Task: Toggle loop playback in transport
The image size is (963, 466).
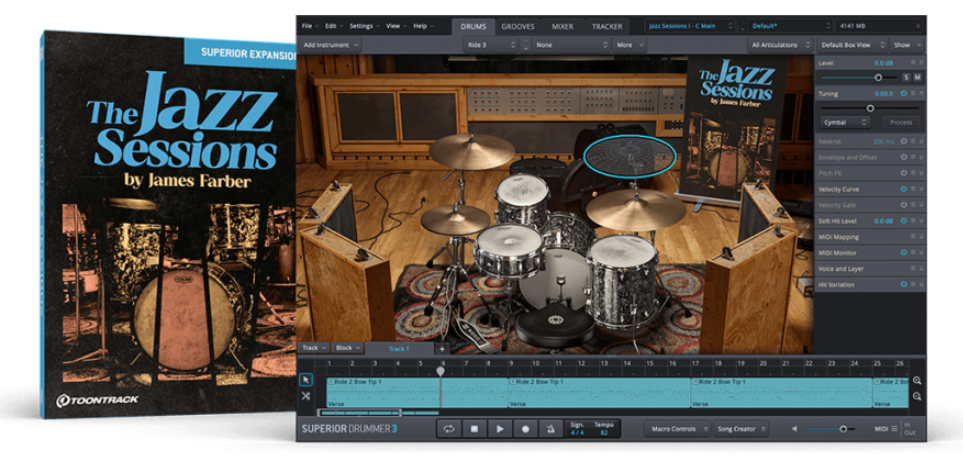Action: pyautogui.click(x=449, y=429)
